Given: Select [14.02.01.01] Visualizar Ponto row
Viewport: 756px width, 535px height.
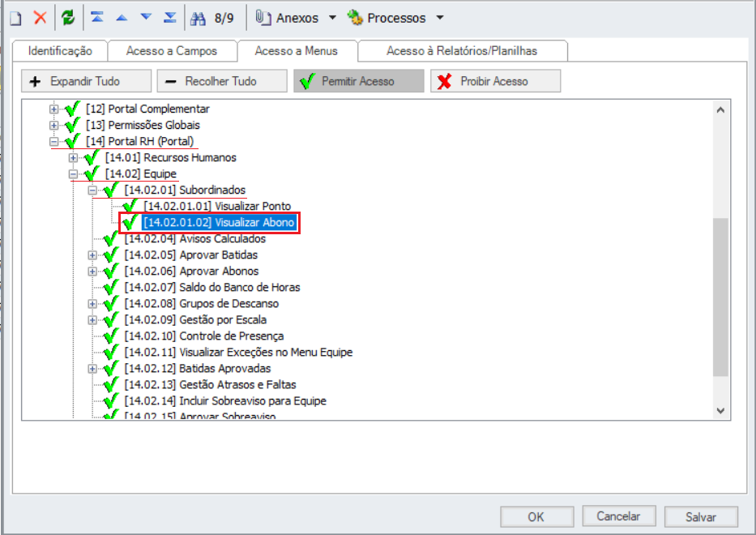Looking at the screenshot, I should 217,206.
